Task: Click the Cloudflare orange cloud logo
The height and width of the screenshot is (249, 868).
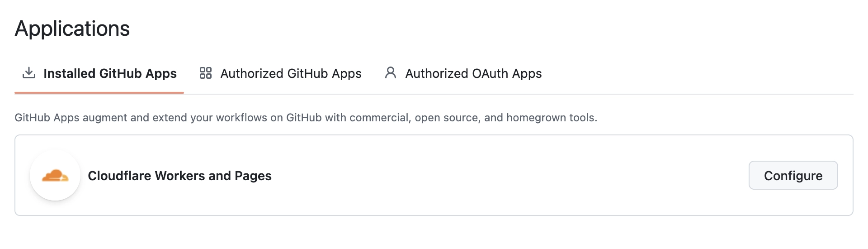Action: (55, 176)
